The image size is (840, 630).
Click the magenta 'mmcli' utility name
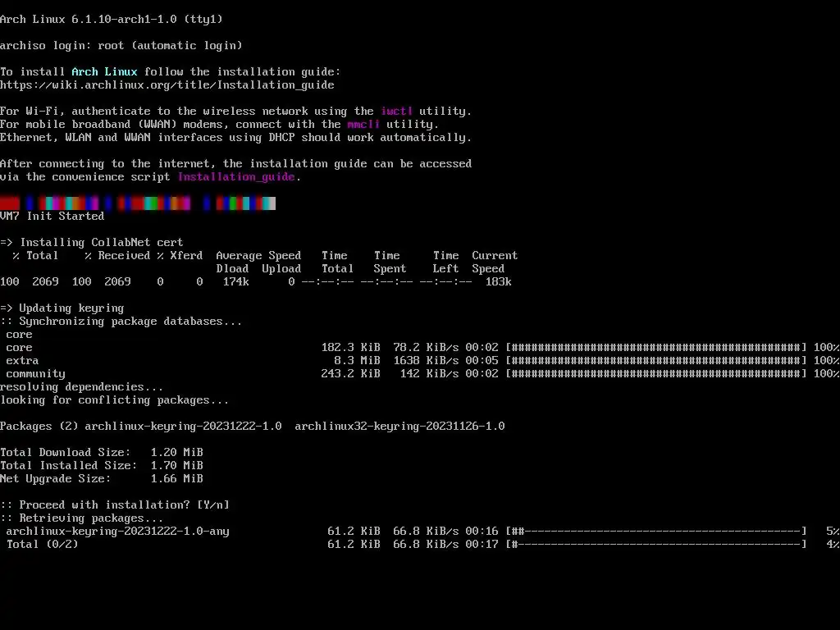pos(363,125)
